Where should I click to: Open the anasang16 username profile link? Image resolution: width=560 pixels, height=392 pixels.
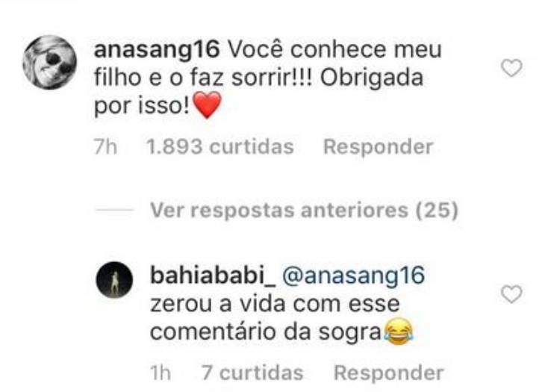pos(157,49)
